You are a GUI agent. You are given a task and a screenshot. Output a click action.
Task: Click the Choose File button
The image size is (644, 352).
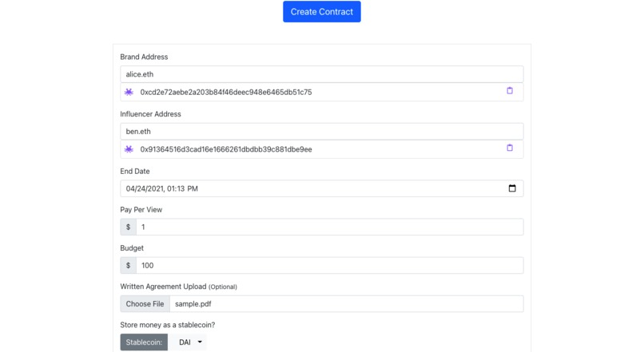click(145, 304)
